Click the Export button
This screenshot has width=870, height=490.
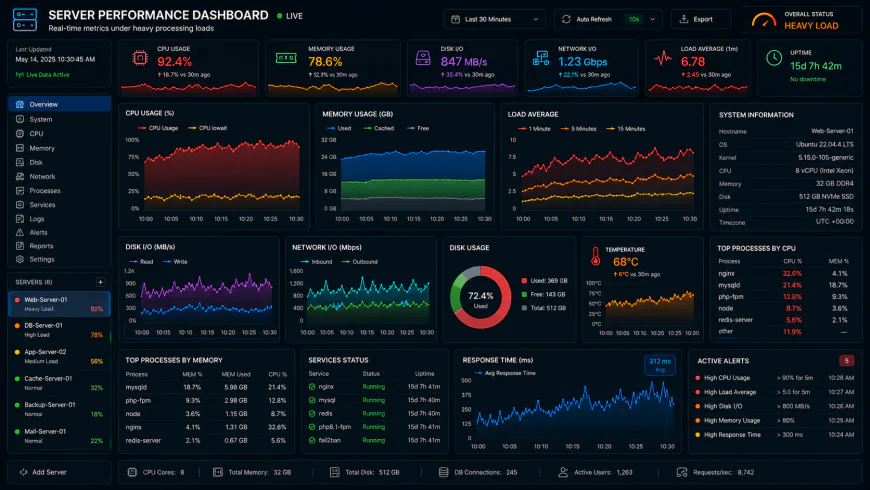pos(700,19)
